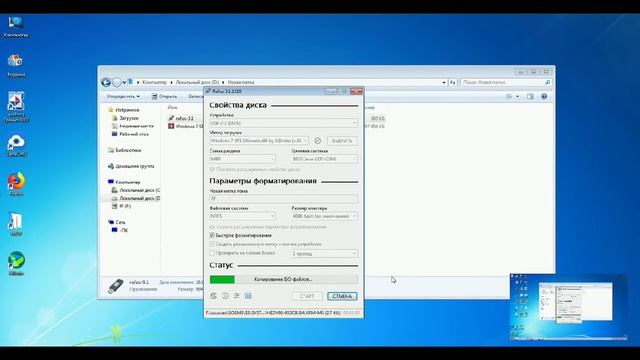This screenshot has height=360, width=640.
Task: Refresh the Explorer address bar
Action: click(453, 82)
